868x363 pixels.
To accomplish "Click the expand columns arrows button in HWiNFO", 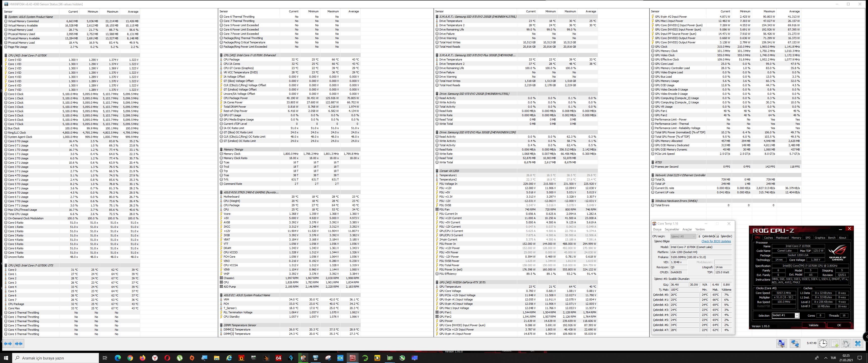I will pos(8,344).
